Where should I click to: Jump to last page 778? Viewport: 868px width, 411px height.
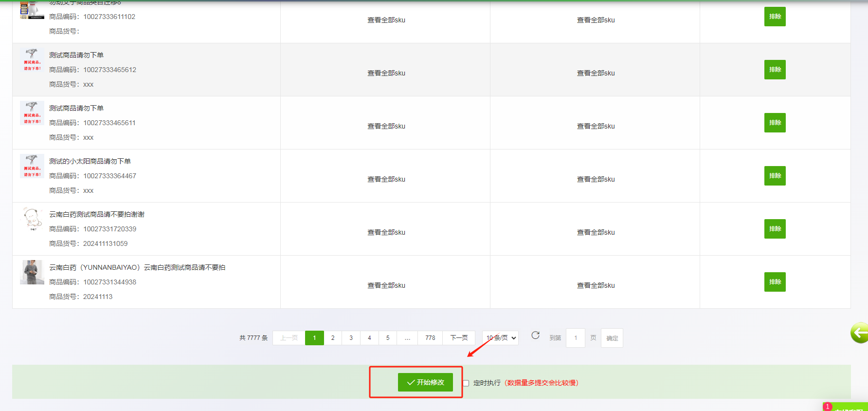pos(430,338)
